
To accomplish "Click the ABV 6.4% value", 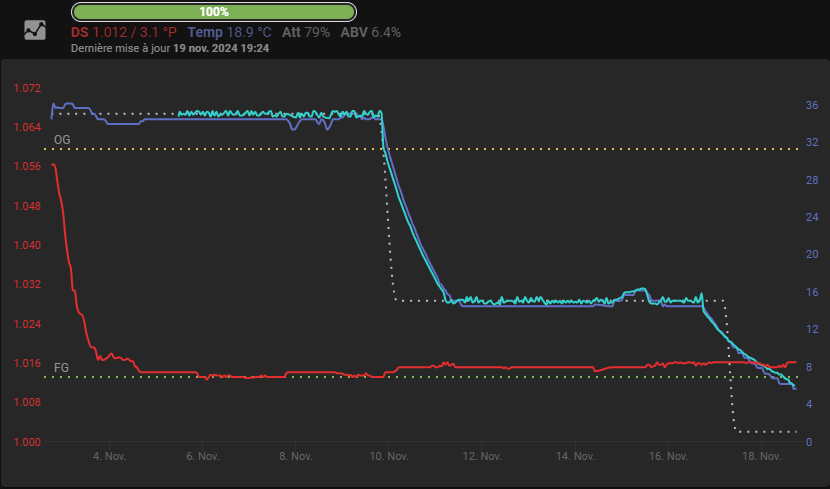I will click(x=371, y=32).
